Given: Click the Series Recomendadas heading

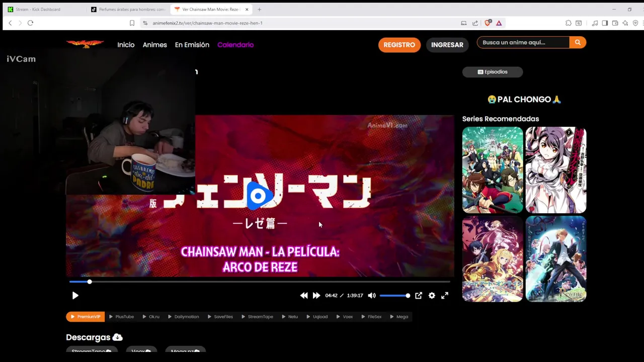Looking at the screenshot, I should (501, 119).
